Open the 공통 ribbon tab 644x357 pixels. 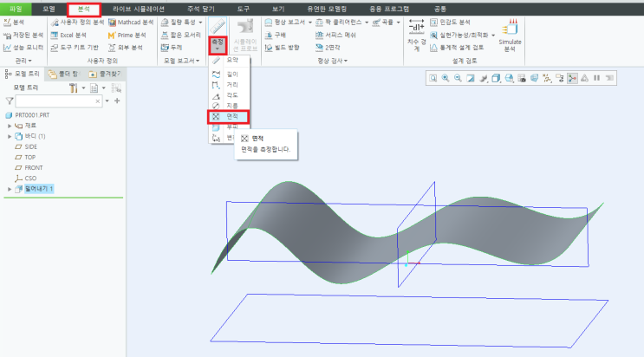439,9
